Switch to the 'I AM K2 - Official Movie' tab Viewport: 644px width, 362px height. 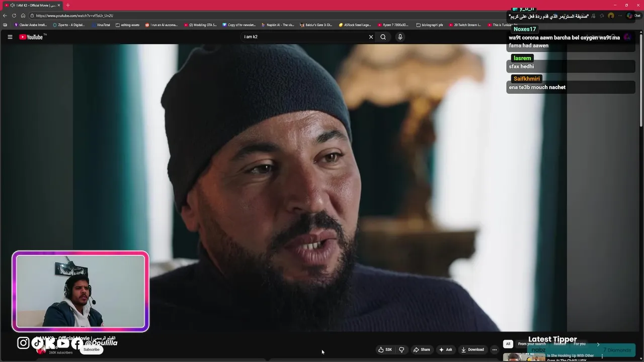point(32,5)
